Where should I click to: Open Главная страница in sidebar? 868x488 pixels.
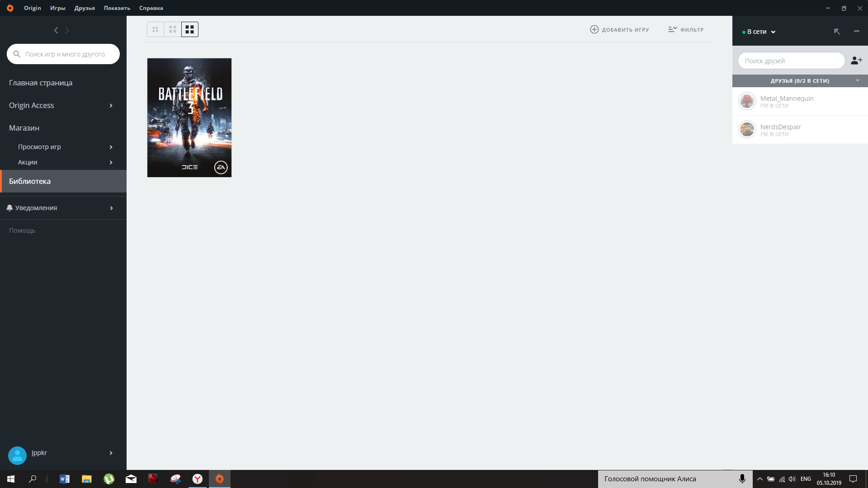point(41,83)
